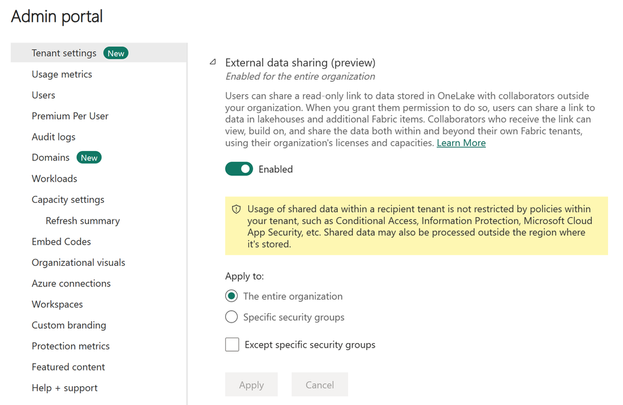The height and width of the screenshot is (405, 623).
Task: Choose Specific security groups radio option
Action: pos(232,317)
